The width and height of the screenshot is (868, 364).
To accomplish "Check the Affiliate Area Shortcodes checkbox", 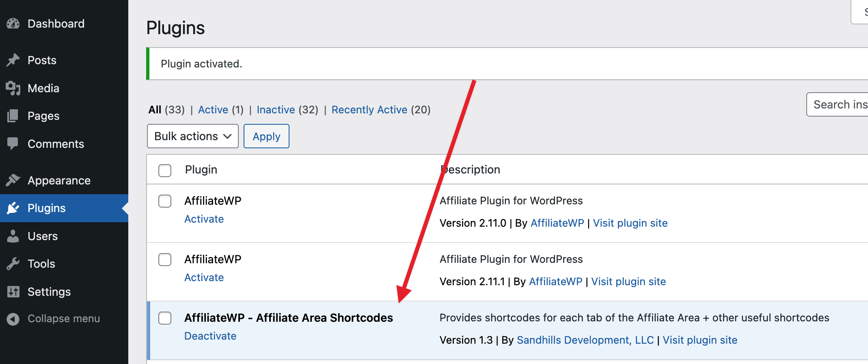I will tap(165, 318).
